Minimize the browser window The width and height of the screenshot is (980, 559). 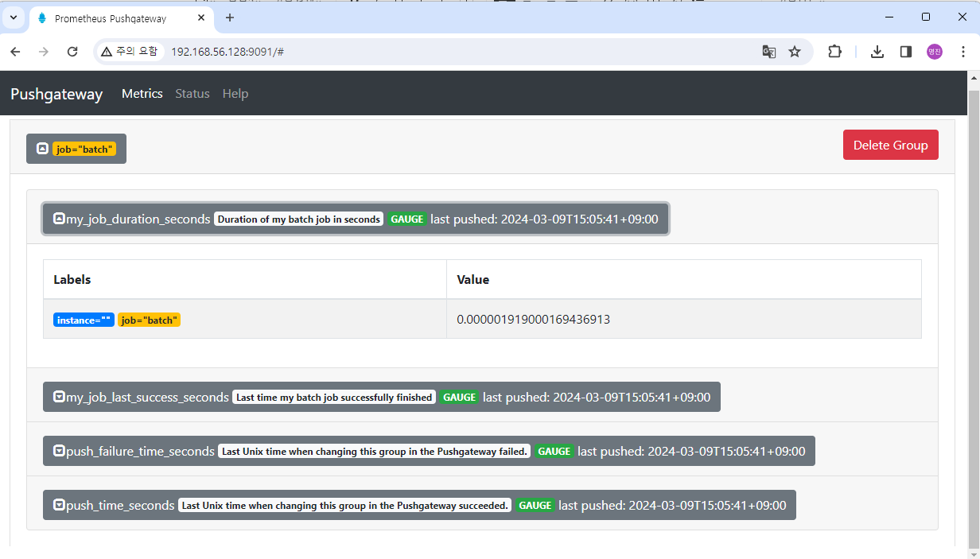click(889, 17)
